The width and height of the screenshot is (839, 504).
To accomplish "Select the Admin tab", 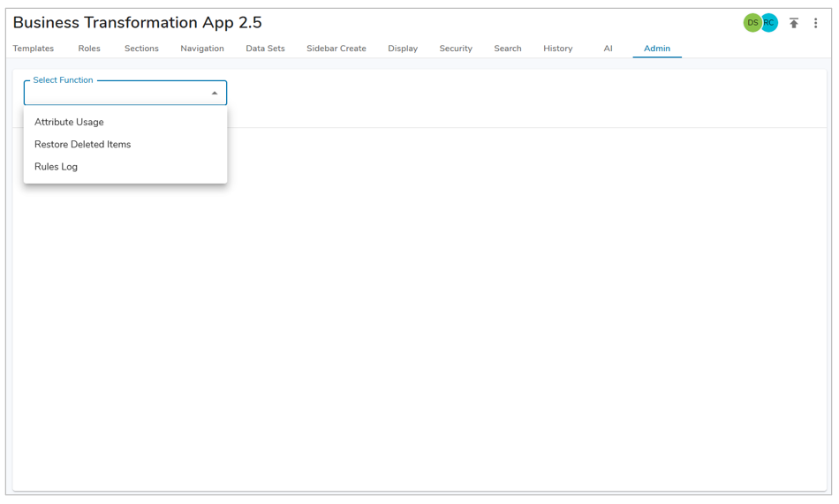I will point(657,49).
